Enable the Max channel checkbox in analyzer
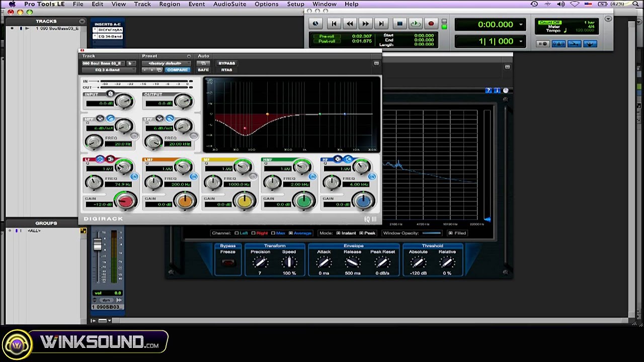 273,233
